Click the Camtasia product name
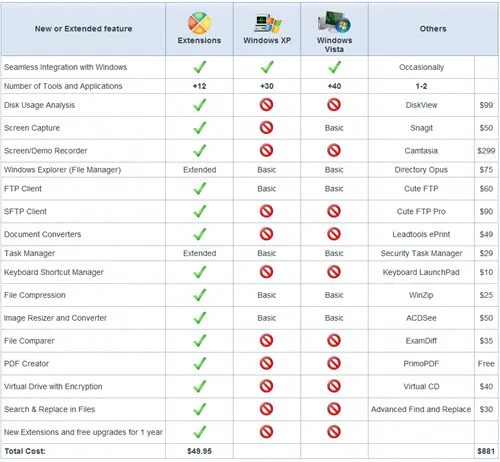 pos(421,151)
